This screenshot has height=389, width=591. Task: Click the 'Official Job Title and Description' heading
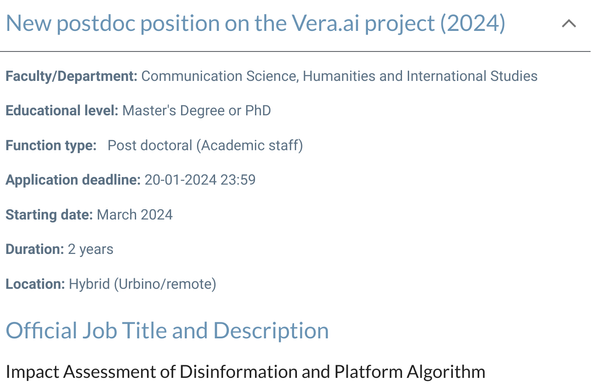[167, 331]
